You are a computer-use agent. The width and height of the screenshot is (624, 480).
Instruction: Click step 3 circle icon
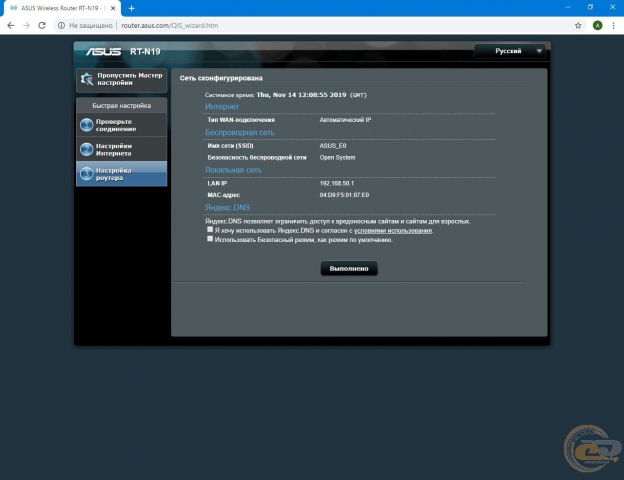[86, 174]
